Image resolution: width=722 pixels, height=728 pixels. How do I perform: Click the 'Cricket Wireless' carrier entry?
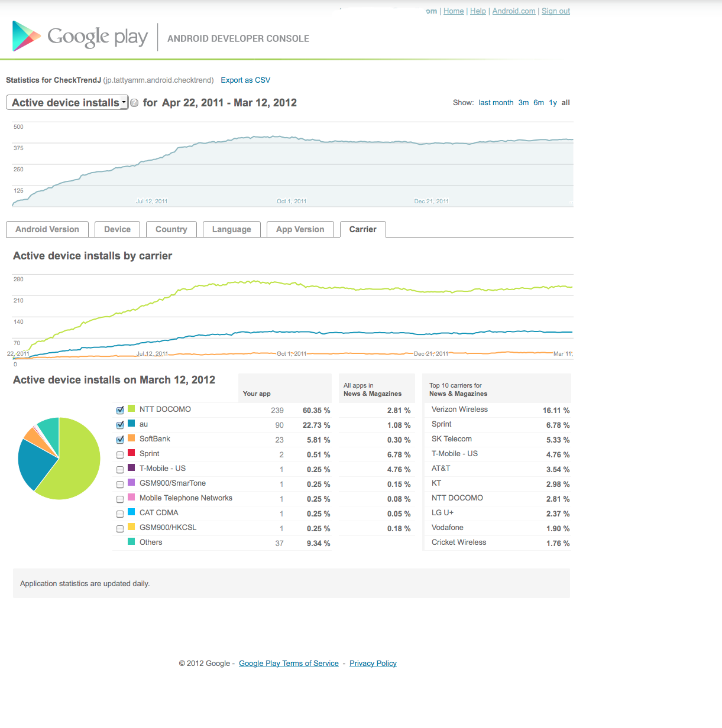tap(459, 542)
